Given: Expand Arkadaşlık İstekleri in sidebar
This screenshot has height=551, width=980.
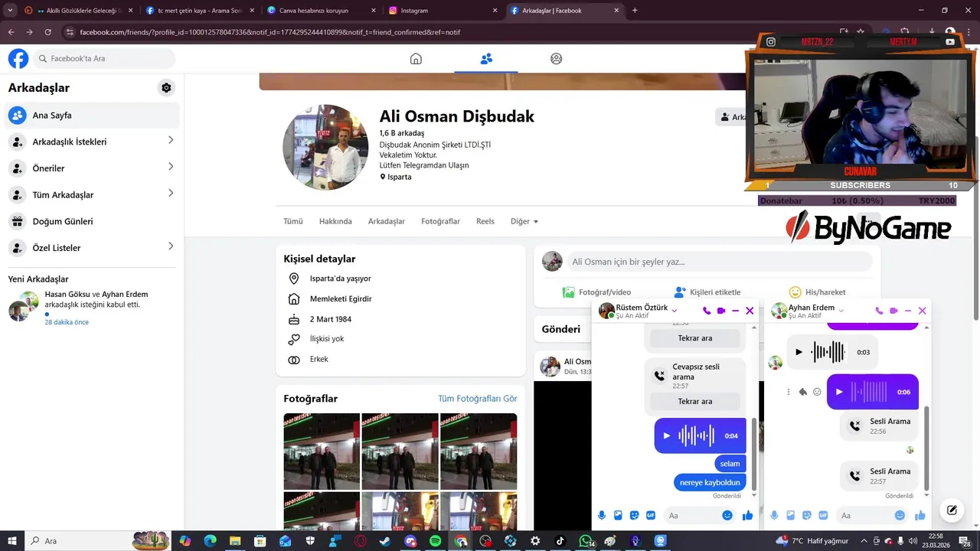Looking at the screenshot, I should tap(170, 140).
